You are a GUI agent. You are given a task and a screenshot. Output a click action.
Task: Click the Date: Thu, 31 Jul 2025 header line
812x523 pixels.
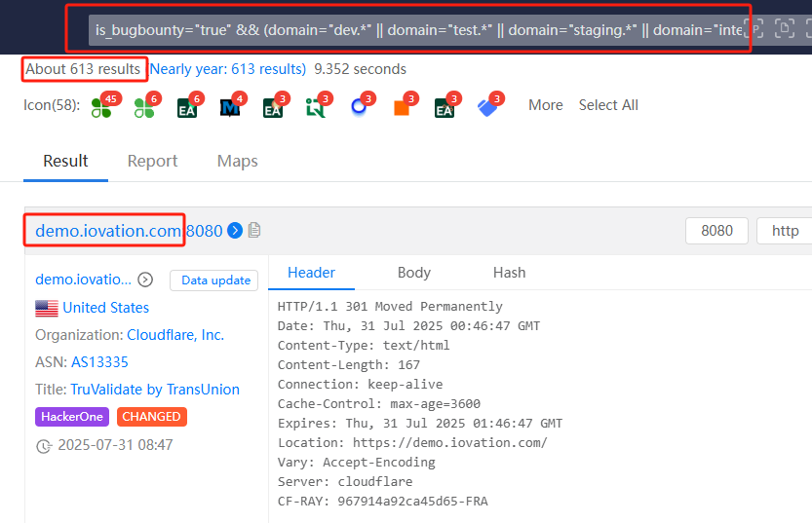pos(408,326)
